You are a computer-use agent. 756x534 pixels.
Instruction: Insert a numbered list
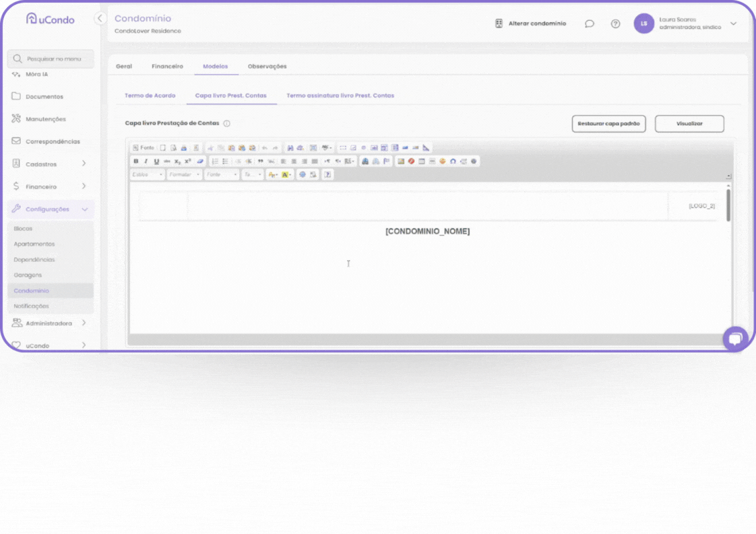[x=215, y=162]
